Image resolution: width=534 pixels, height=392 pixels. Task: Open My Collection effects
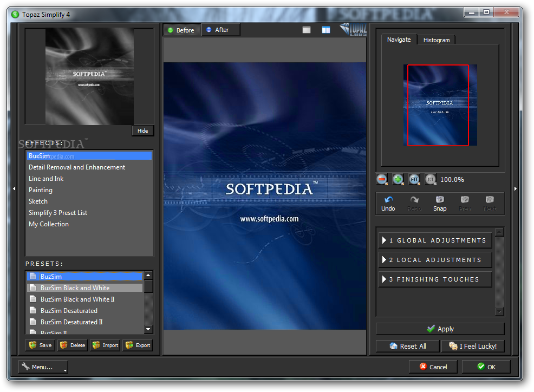89,224
